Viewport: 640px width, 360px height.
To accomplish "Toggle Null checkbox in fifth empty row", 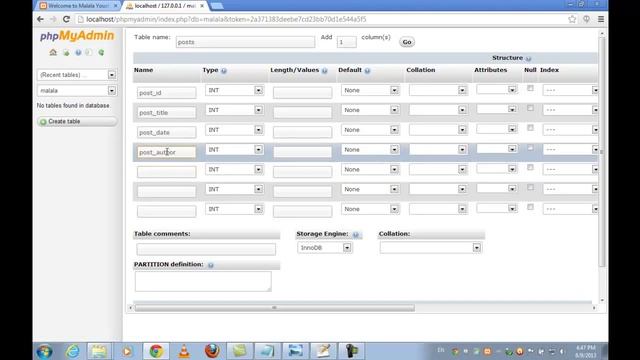I will [x=530, y=167].
